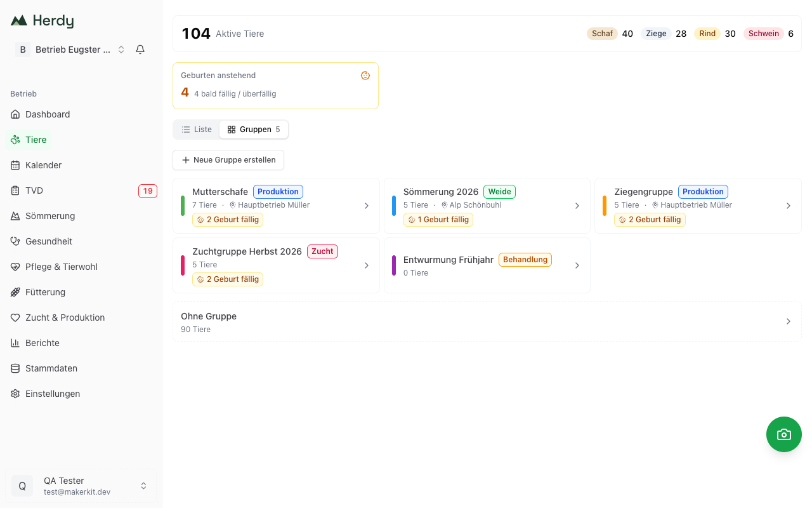
Task: Select the Gruppen view toggle
Action: [254, 130]
